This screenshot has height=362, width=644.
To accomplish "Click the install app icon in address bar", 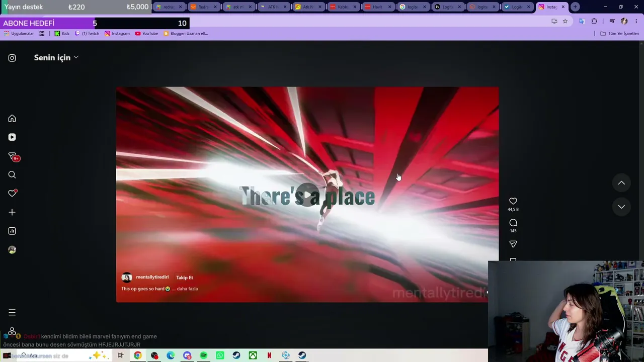I will (554, 21).
